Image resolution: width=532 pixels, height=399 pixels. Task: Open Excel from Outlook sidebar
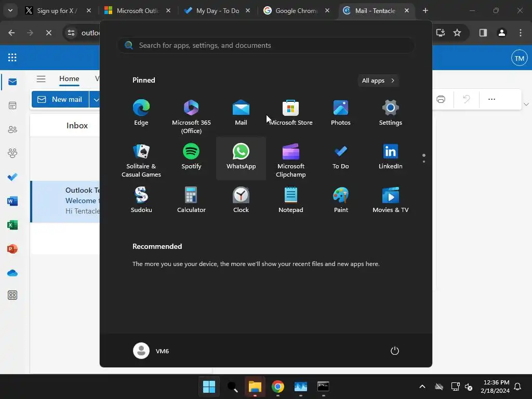(x=12, y=225)
